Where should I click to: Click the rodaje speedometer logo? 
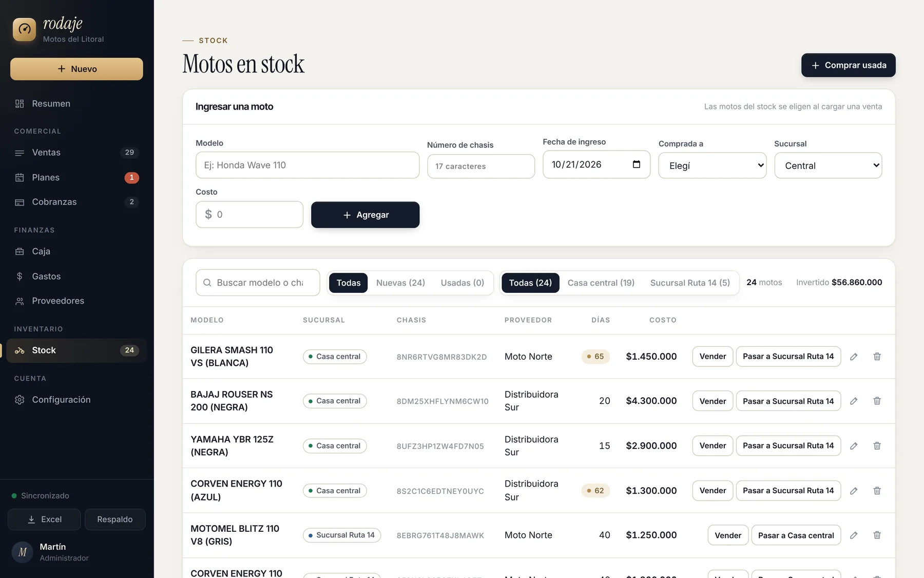pos(24,30)
